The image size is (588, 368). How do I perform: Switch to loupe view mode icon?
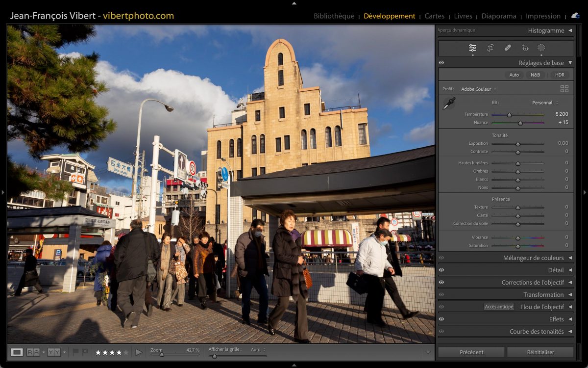point(17,352)
